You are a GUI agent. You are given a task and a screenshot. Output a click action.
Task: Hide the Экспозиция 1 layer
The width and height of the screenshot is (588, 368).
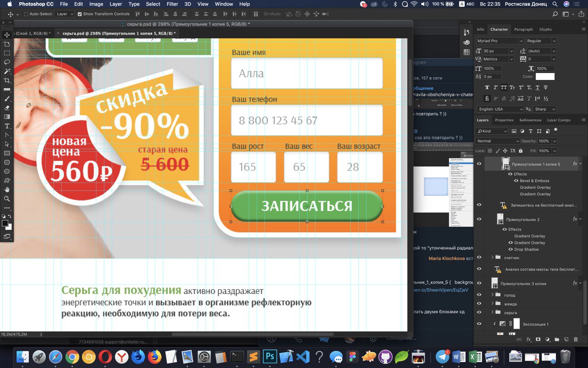(x=479, y=324)
